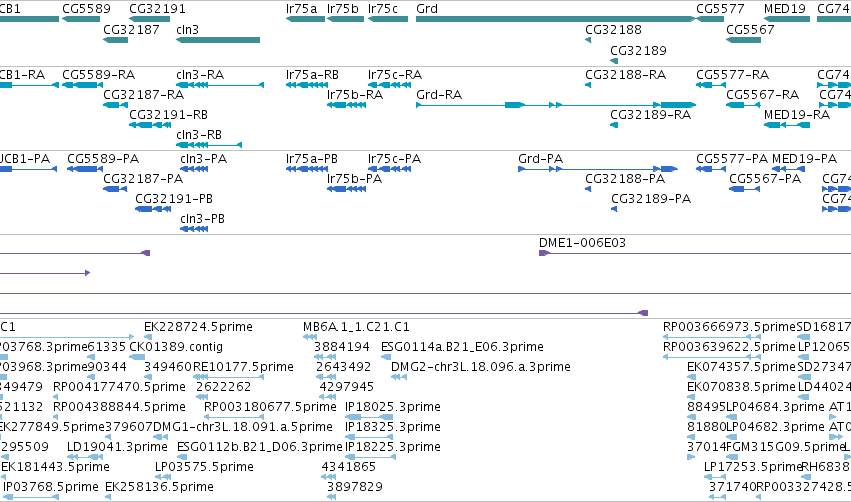Select the Grd gene bar in the top track
The image size is (851, 502).
coord(555,19)
